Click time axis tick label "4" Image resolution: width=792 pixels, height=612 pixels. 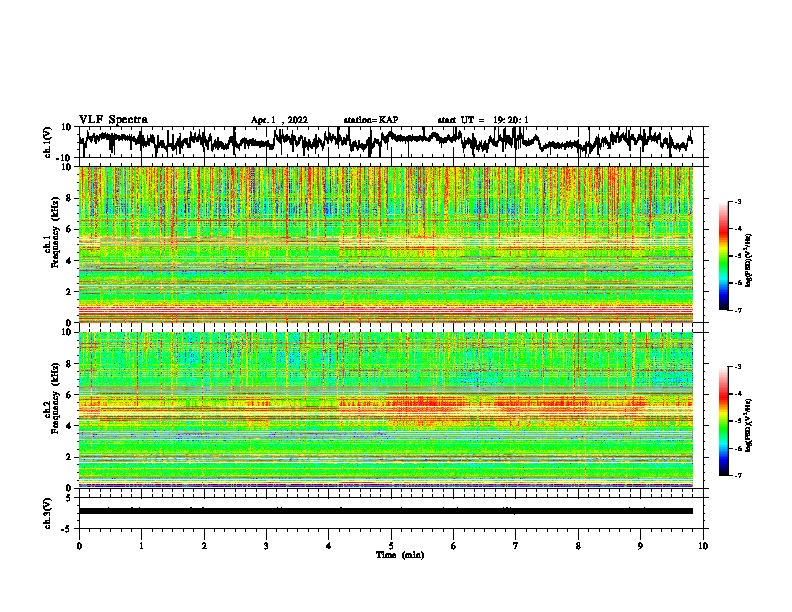tap(329, 546)
